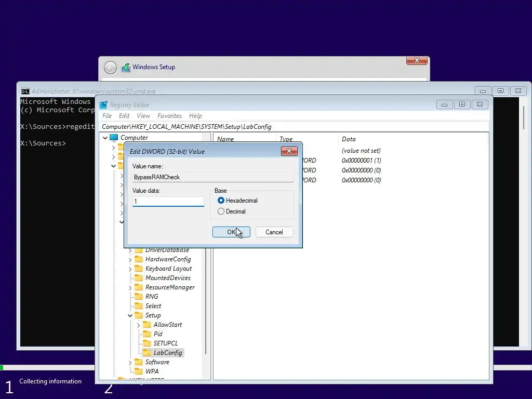This screenshot has height=399, width=532.
Task: Open the Help menu in Registry Editor
Action: click(195, 116)
